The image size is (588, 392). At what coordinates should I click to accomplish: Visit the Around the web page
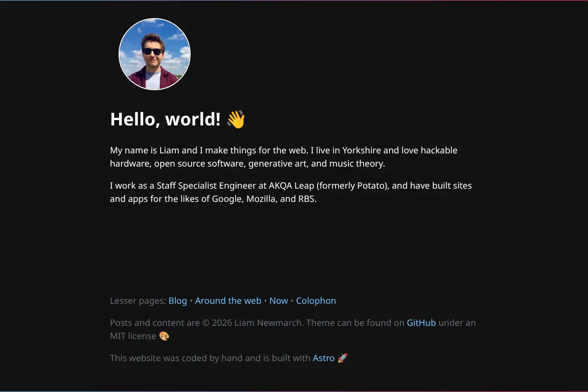[x=228, y=301]
